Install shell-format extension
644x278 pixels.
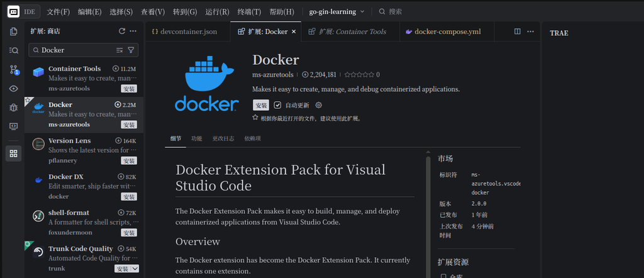point(129,233)
